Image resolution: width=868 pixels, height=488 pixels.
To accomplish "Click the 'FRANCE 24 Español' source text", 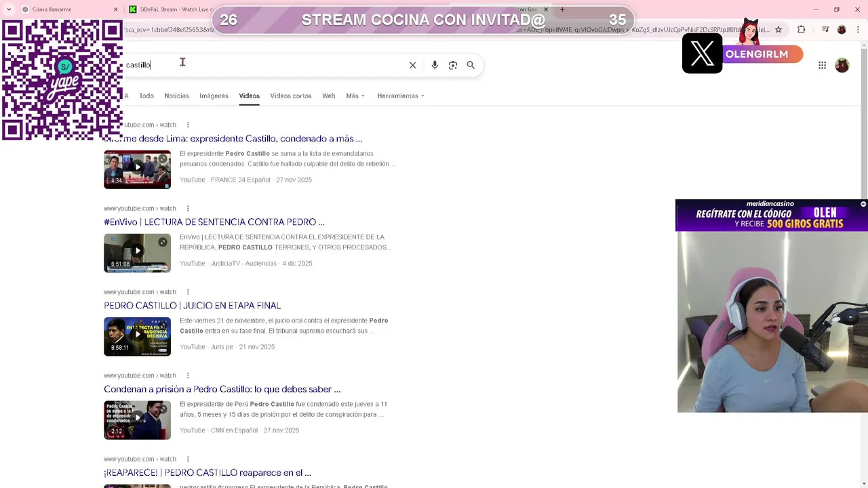I will (x=240, y=180).
